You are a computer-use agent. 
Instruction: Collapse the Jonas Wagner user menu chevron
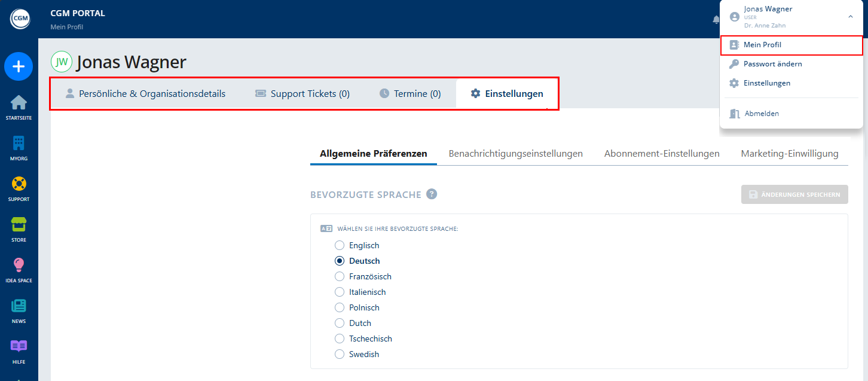point(850,17)
